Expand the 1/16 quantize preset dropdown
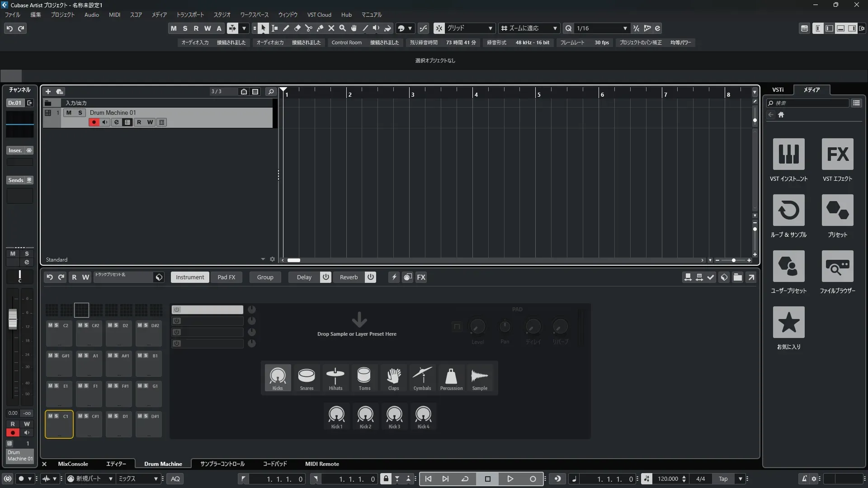This screenshot has width=868, height=488. [x=625, y=28]
